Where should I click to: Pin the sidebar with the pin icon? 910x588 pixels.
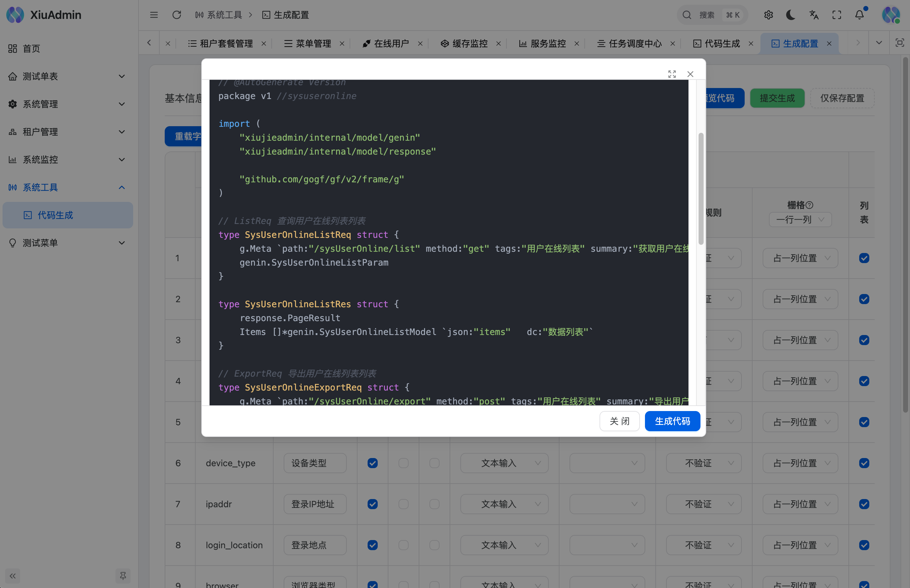[x=122, y=575]
